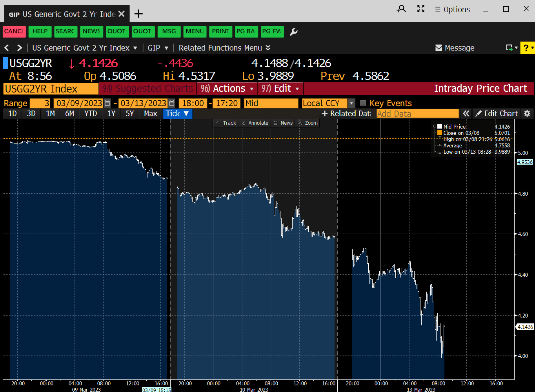535x392 pixels.
Task: Click the wrench settings icon in toolbar
Action: pos(293,32)
